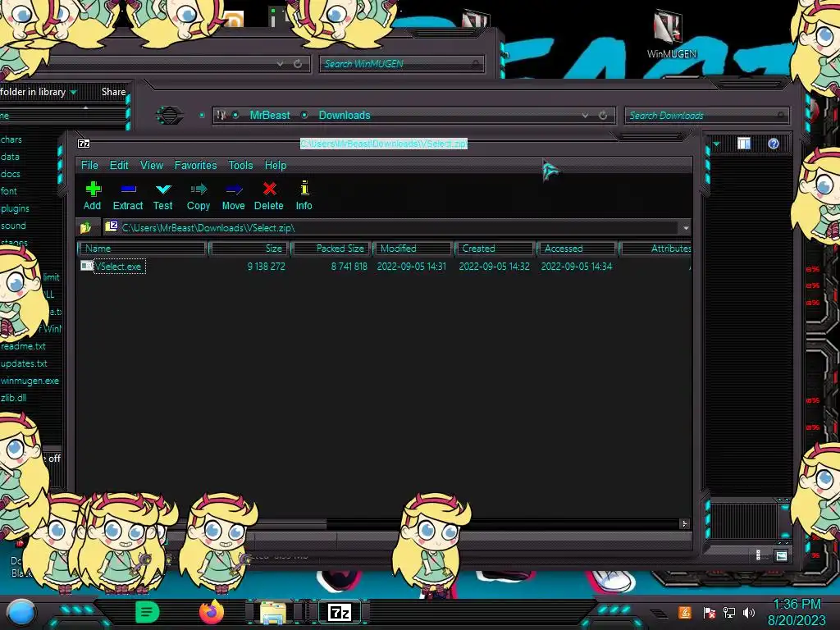
Task: Launch Firefox from the taskbar
Action: 212,612
